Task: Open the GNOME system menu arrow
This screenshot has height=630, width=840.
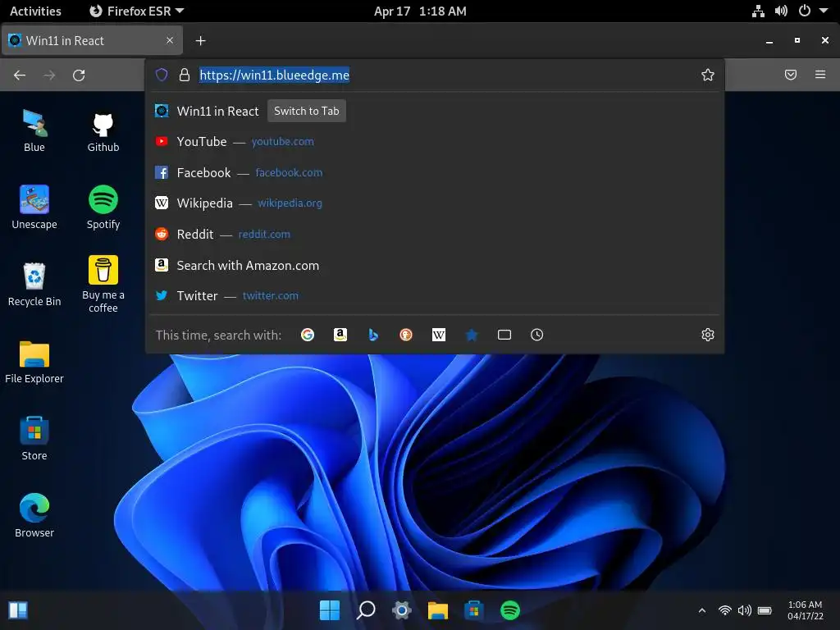Action: 824,11
